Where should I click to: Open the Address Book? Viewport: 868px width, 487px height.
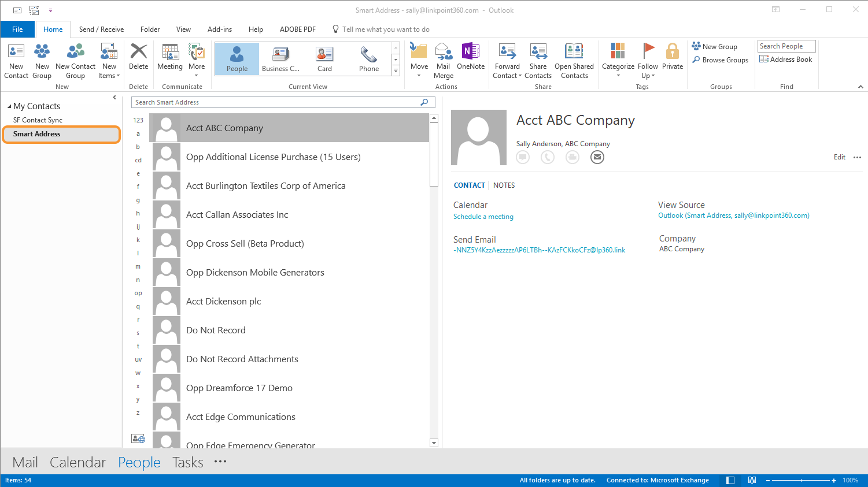(x=786, y=60)
